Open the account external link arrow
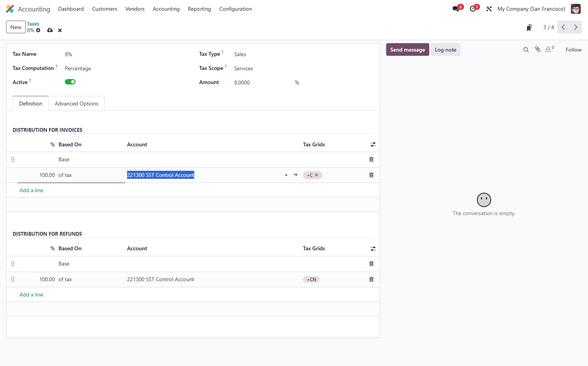The image size is (588, 366). pos(295,175)
